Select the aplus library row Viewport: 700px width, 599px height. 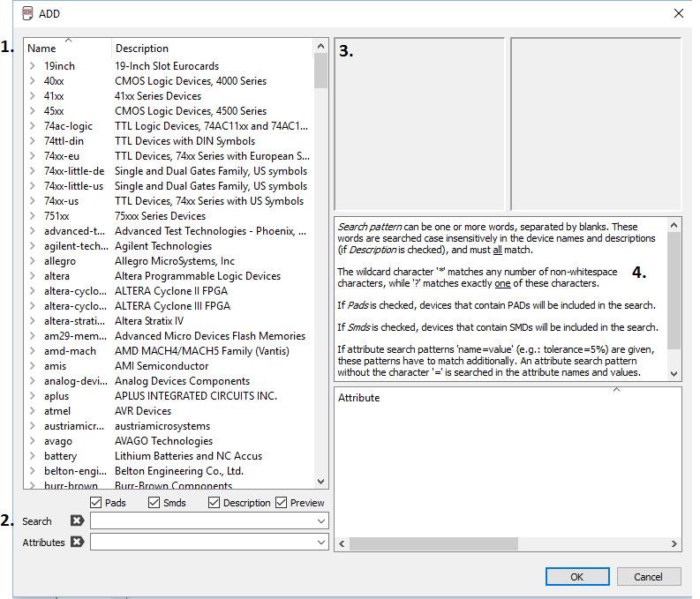click(x=169, y=396)
